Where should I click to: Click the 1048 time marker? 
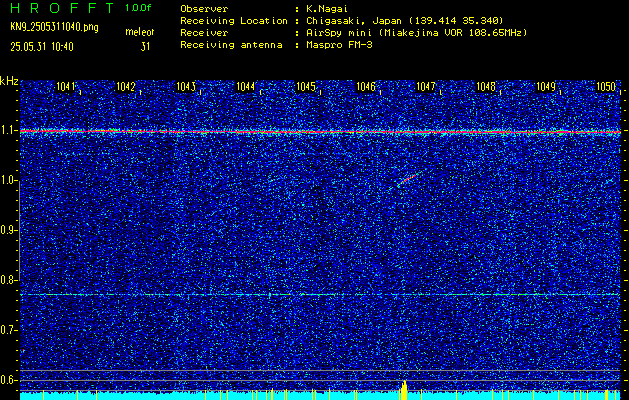point(486,87)
